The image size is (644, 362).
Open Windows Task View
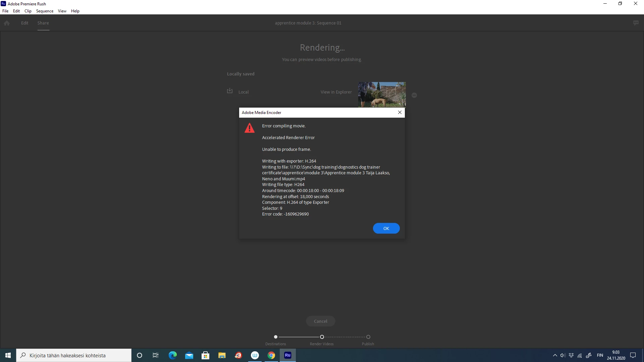coord(156,355)
